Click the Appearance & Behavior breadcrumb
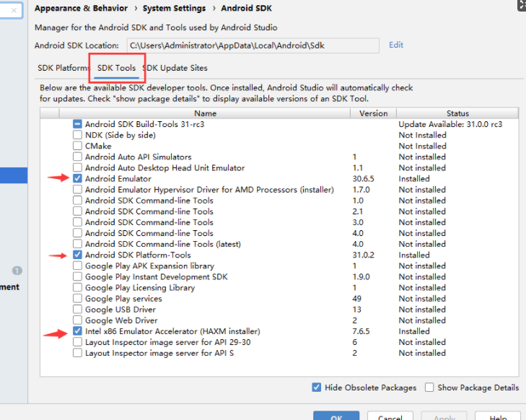This screenshot has width=526, height=420. [x=82, y=8]
